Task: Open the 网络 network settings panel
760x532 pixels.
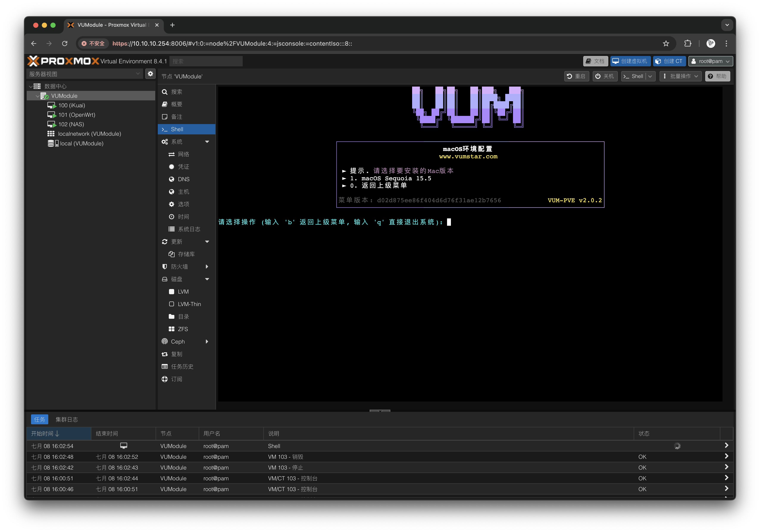Action: (183, 154)
